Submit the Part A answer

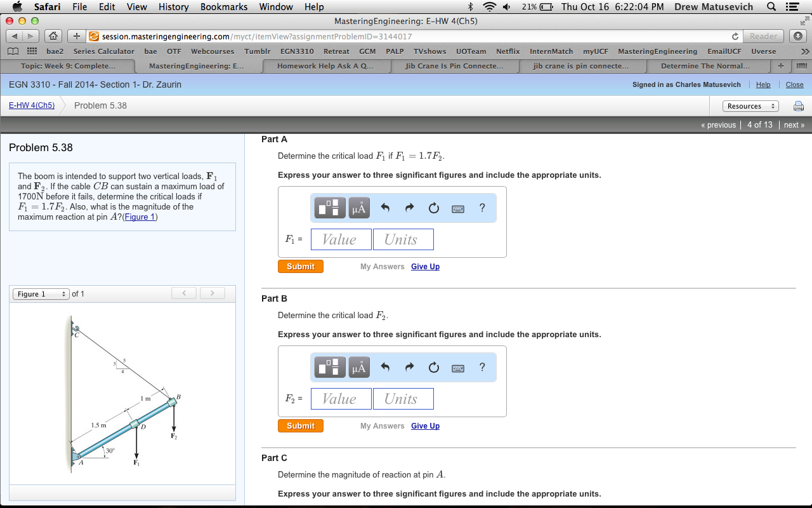300,266
